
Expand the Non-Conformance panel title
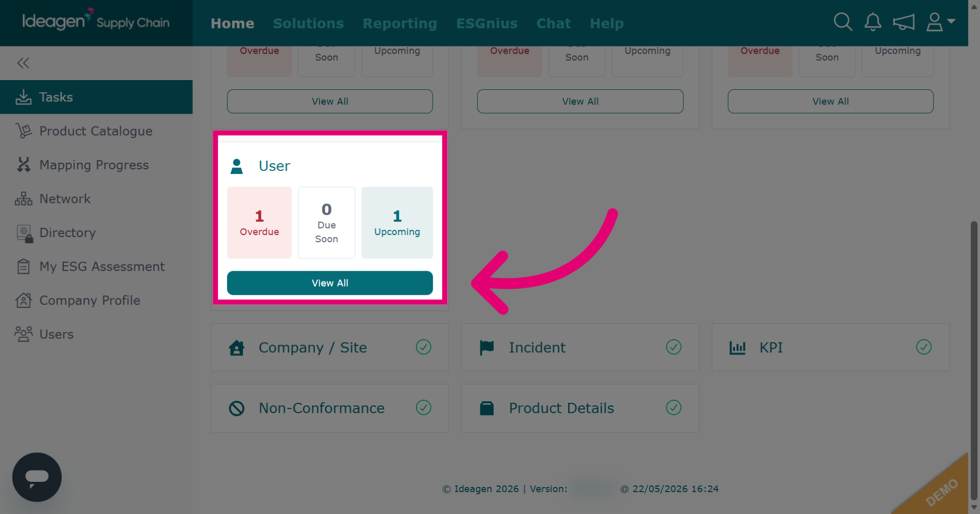pos(322,408)
